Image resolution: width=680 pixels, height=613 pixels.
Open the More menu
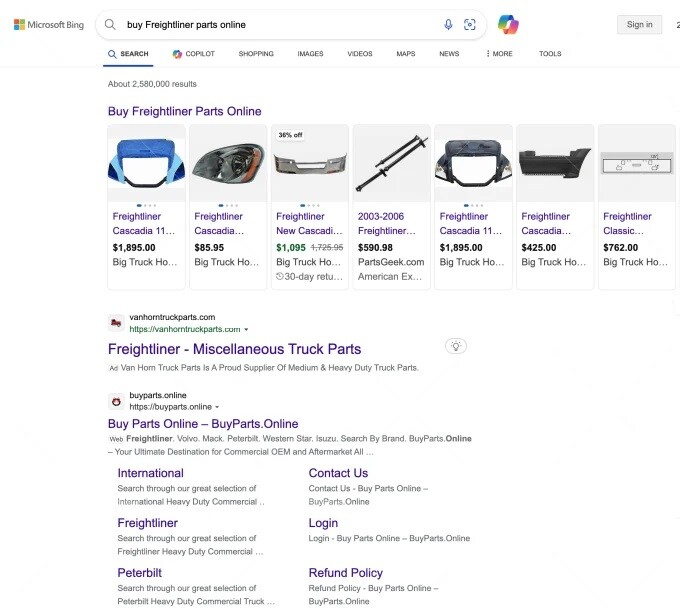(499, 54)
